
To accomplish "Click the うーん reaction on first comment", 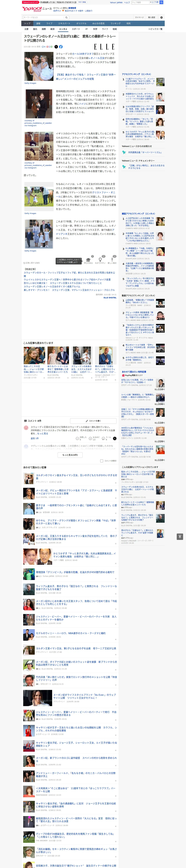I will pos(103,438).
